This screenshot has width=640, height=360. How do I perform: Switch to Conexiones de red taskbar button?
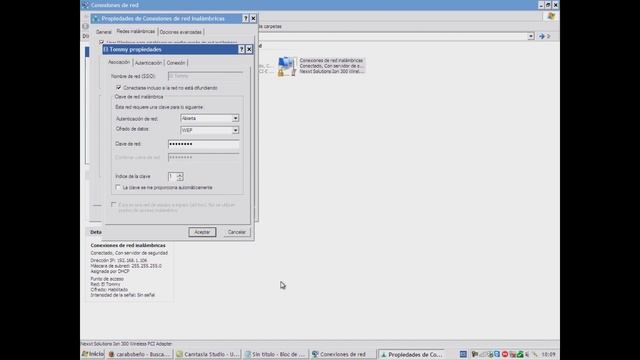343,354
